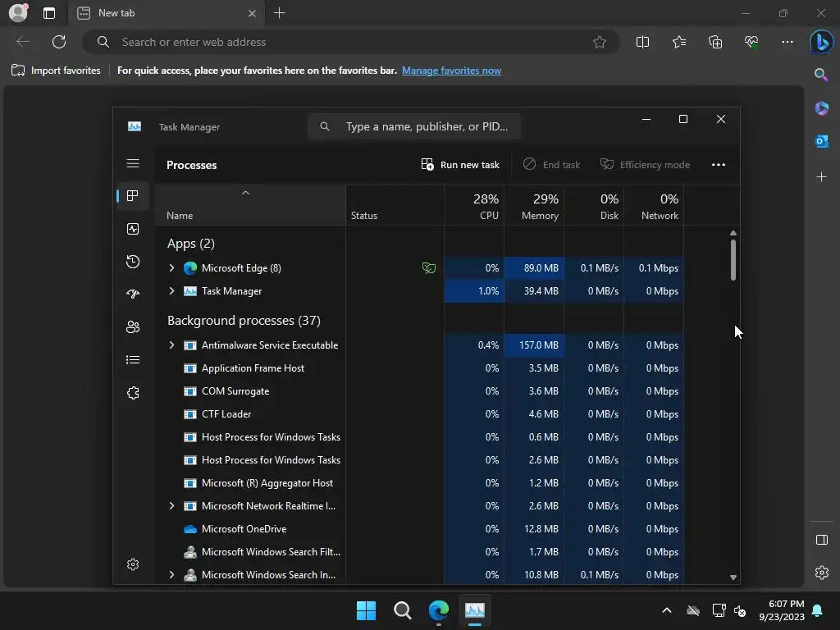
Task: Sort processes by Status column
Action: click(x=395, y=205)
